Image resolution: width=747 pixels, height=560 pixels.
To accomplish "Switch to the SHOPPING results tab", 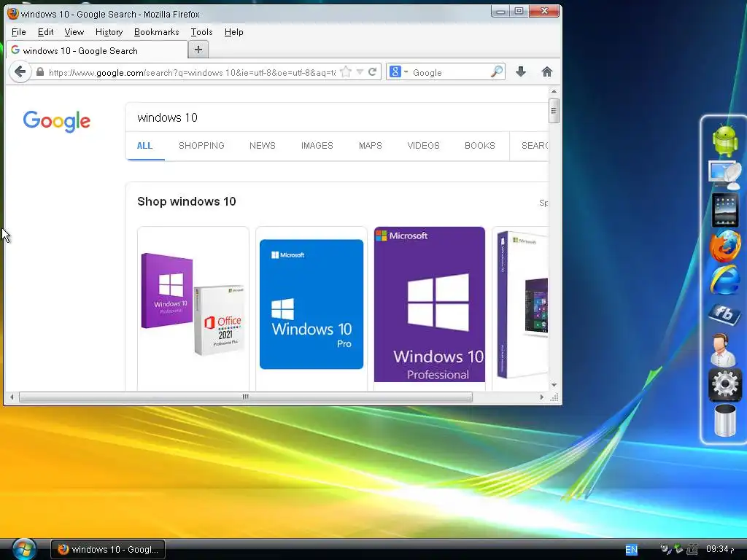I will click(x=201, y=146).
